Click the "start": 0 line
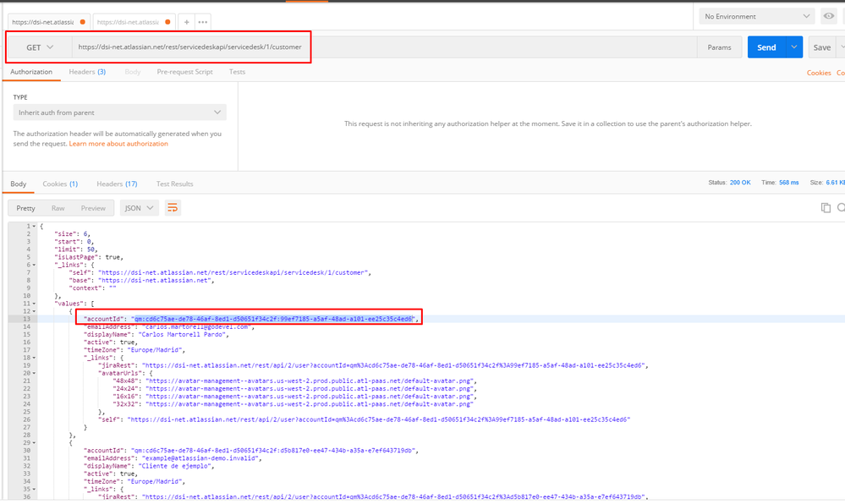845x504 pixels. 74,242
